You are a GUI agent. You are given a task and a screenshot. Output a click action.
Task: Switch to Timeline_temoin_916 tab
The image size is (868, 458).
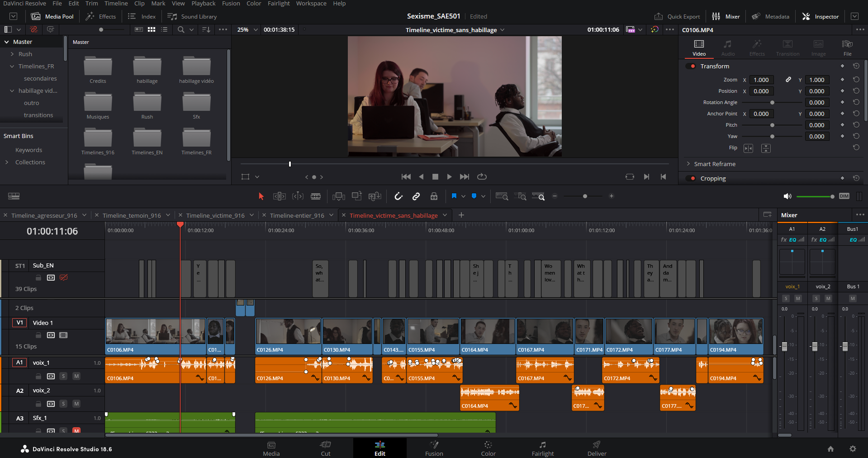coord(132,215)
